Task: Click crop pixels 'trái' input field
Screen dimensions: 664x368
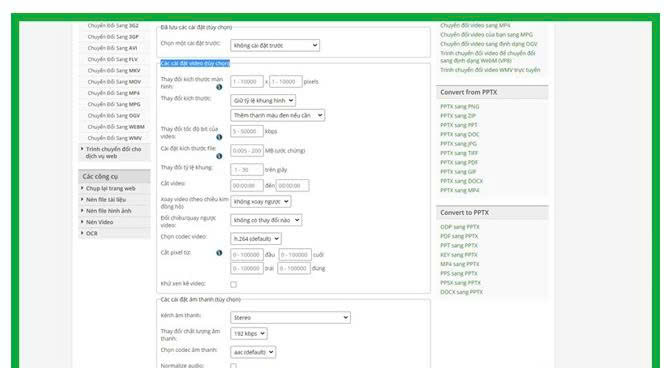Action: (247, 268)
